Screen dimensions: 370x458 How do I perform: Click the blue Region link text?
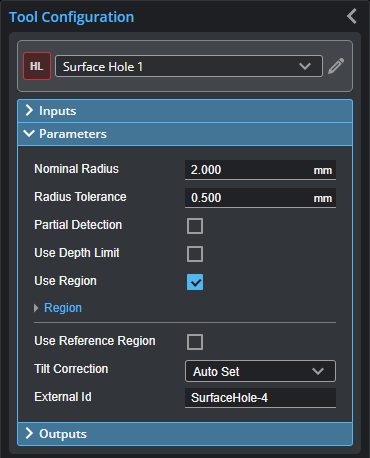[x=63, y=308]
